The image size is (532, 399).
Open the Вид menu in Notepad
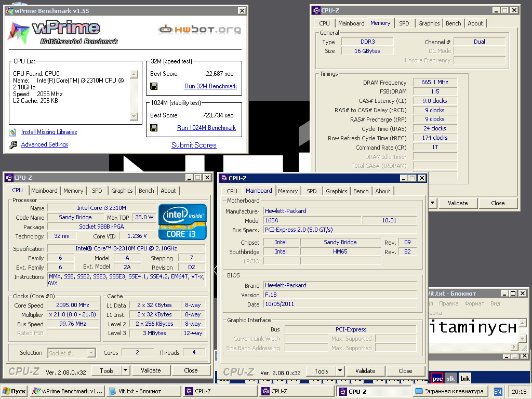(x=495, y=303)
